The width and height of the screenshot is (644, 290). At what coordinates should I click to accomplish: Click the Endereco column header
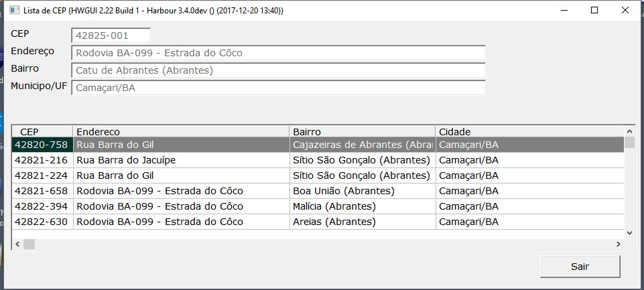tap(181, 132)
